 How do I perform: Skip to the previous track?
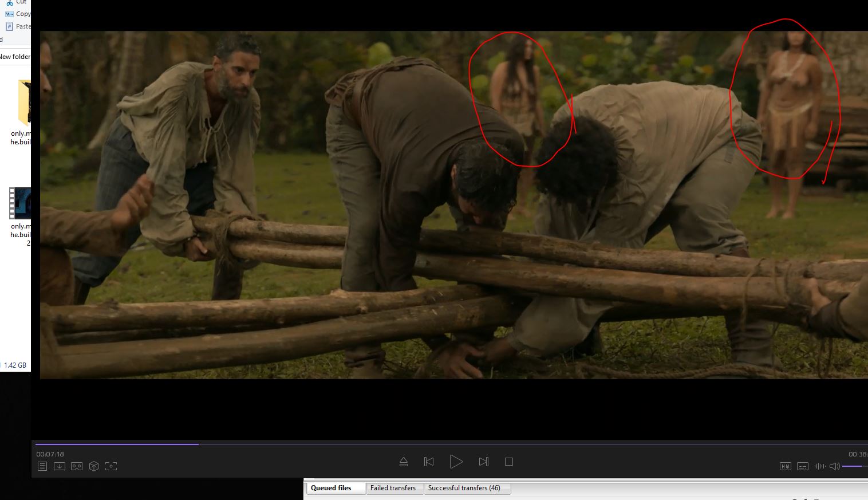click(428, 462)
